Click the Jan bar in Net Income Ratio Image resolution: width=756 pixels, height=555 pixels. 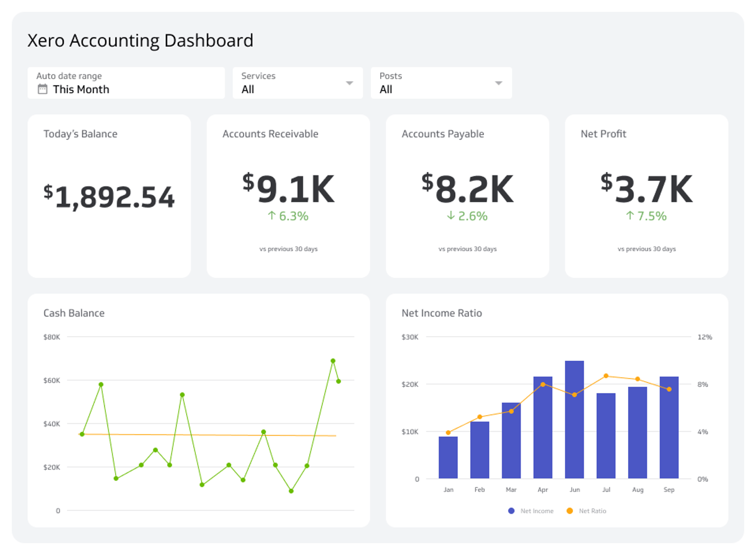pos(448,457)
